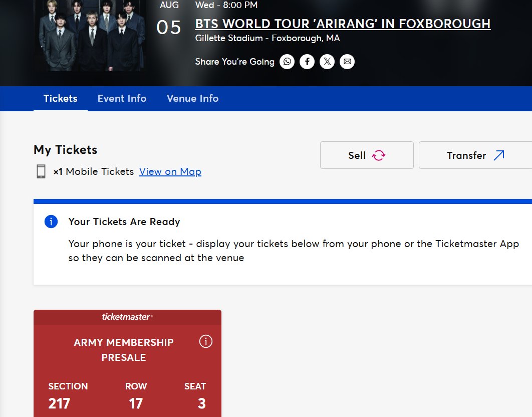The width and height of the screenshot is (532, 417).
Task: Click the Section 217 value
Action: (59, 403)
